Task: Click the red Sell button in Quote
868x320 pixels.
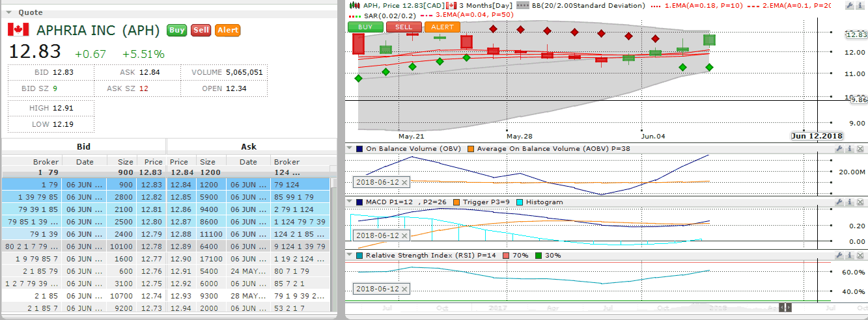Action: pos(201,30)
